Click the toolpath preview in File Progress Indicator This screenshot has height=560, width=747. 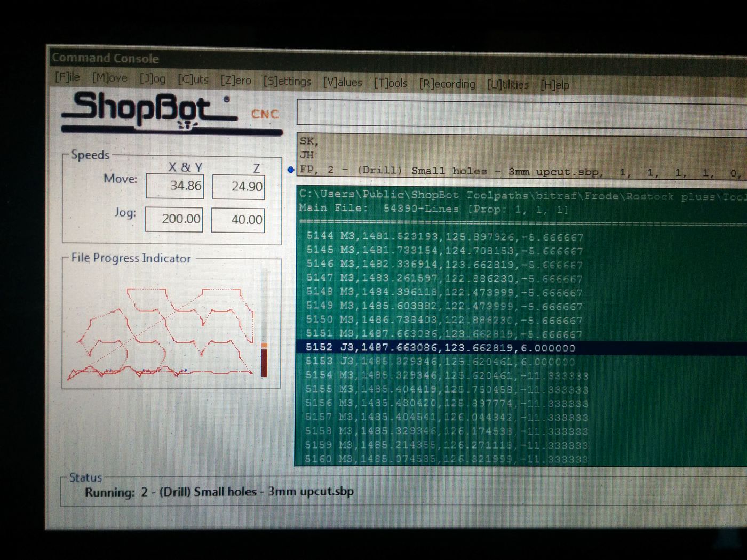pyautogui.click(x=160, y=328)
